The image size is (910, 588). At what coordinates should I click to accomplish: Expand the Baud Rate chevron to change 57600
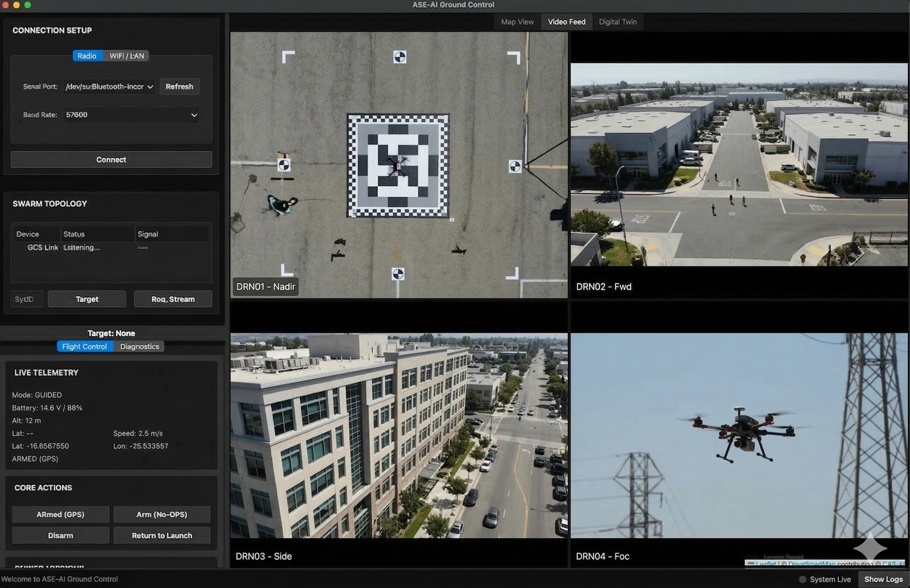click(x=194, y=114)
